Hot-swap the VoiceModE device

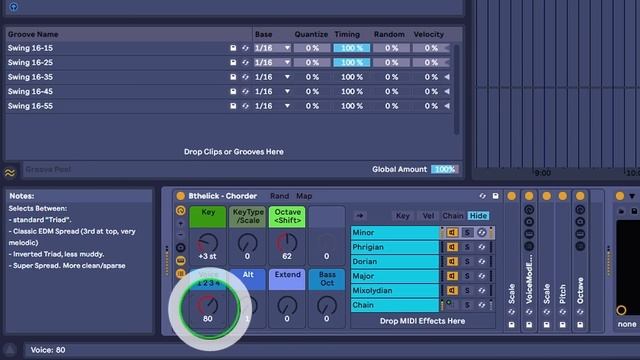point(529,312)
